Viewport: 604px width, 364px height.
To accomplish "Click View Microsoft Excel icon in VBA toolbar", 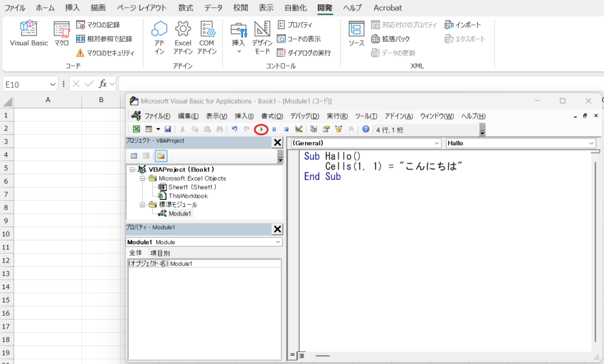I will (x=136, y=129).
